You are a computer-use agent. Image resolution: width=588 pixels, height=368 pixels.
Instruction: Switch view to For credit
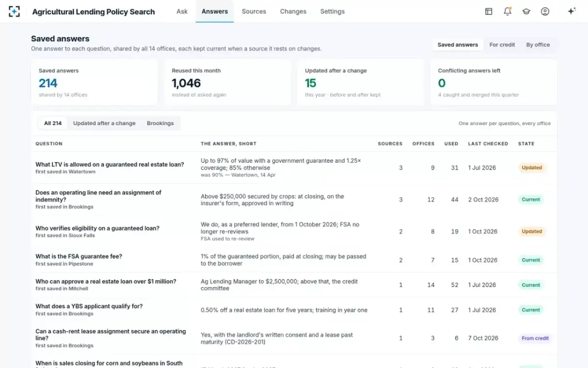click(x=502, y=45)
